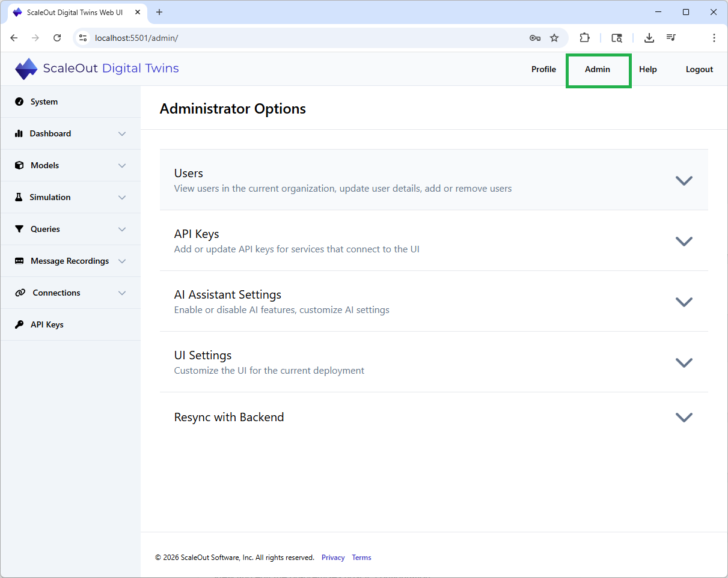
Task: Open the browser downloads icon
Action: (649, 38)
